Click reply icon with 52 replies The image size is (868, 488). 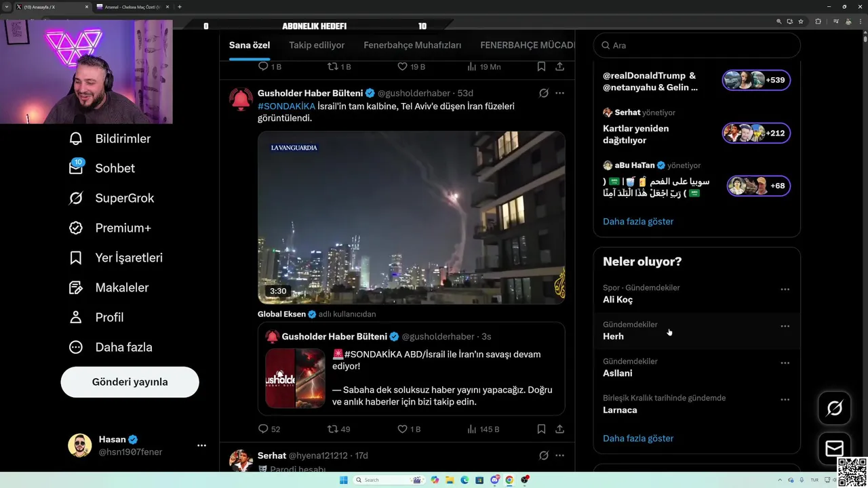[x=264, y=429]
